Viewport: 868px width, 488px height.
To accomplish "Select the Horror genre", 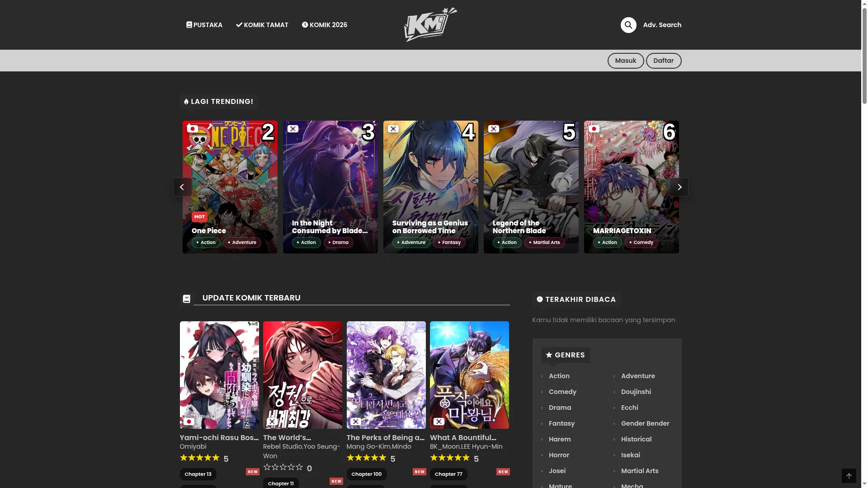I will (559, 455).
